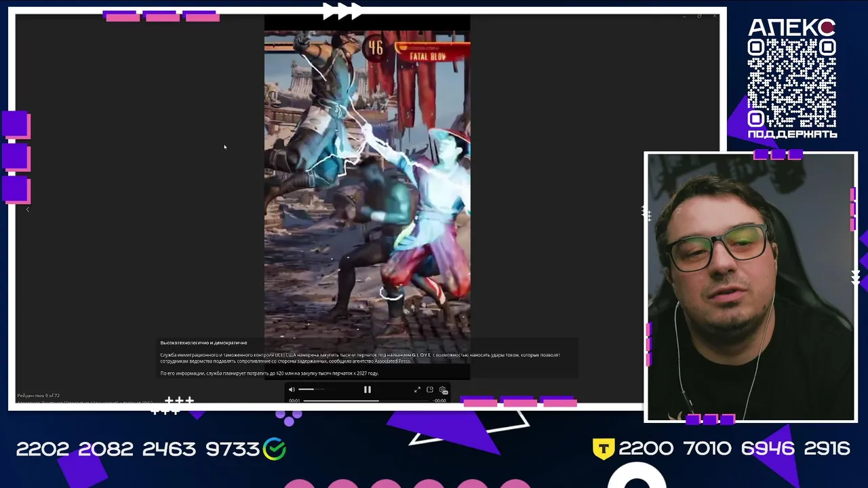The height and width of the screenshot is (488, 868).
Task: Click the file counter text 'Рейден.mov 9 of 72'
Action: [39, 396]
